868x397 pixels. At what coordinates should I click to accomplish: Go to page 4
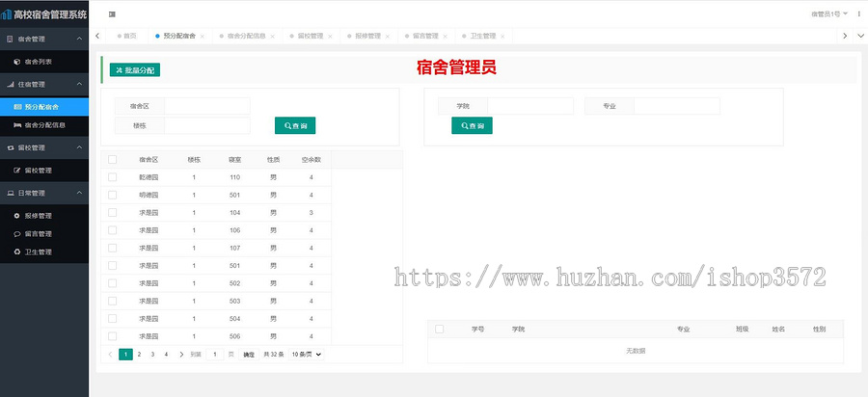pyautogui.click(x=166, y=355)
